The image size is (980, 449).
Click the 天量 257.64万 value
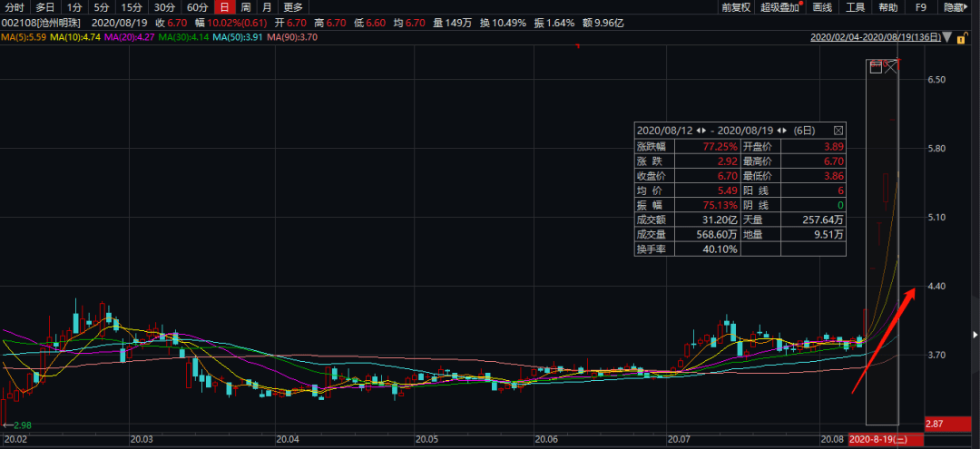tap(822, 220)
